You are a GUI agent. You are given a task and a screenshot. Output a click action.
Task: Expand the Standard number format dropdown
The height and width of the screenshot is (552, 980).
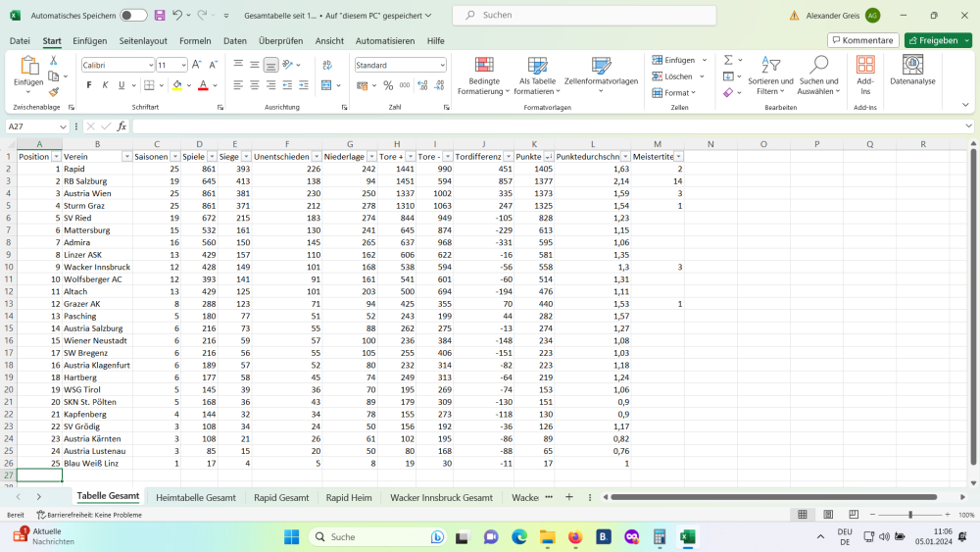pyautogui.click(x=442, y=65)
